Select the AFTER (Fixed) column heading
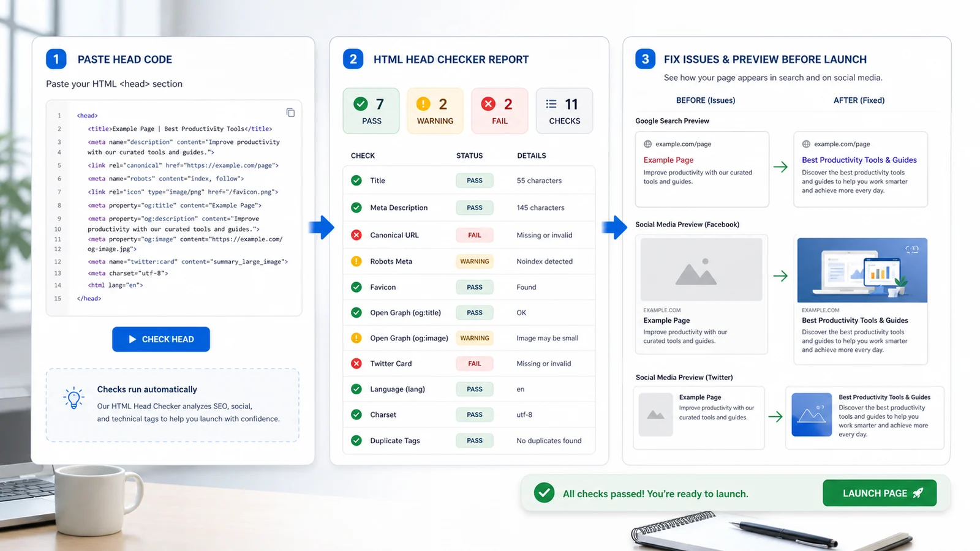The image size is (980, 551). [x=859, y=100]
